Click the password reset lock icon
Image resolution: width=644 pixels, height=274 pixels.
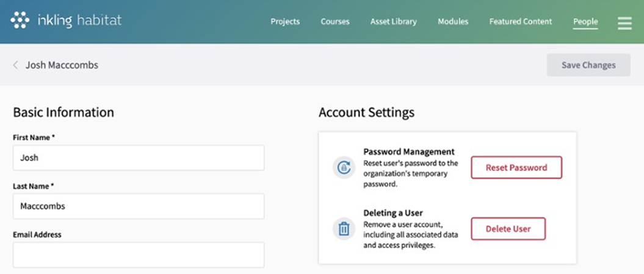click(344, 167)
